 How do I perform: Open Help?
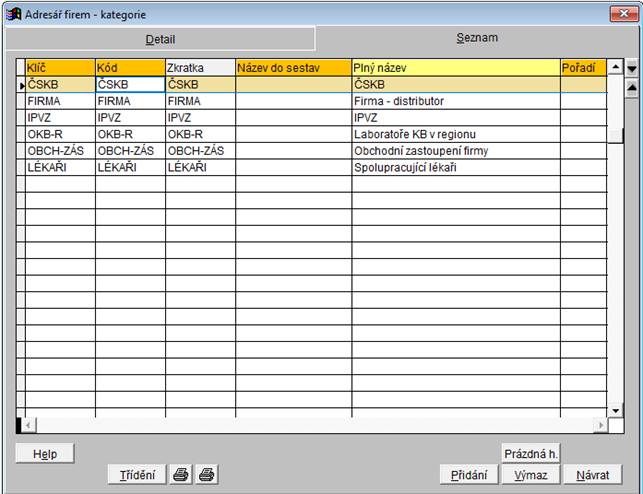(45, 453)
